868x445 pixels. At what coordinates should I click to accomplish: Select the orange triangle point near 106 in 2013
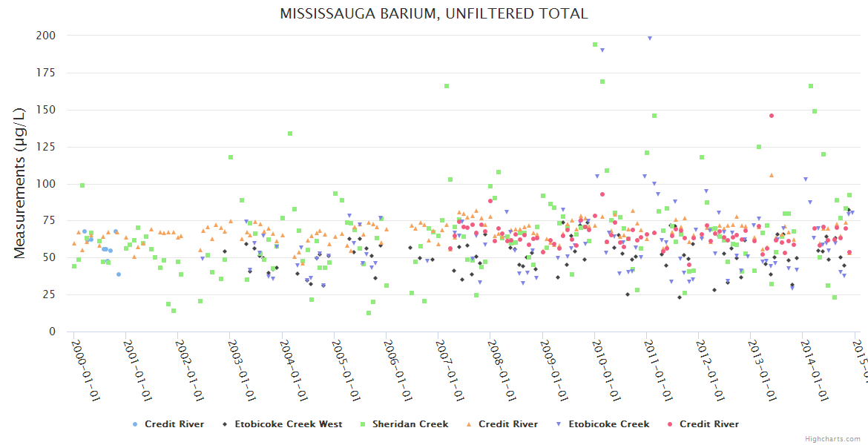pos(772,175)
